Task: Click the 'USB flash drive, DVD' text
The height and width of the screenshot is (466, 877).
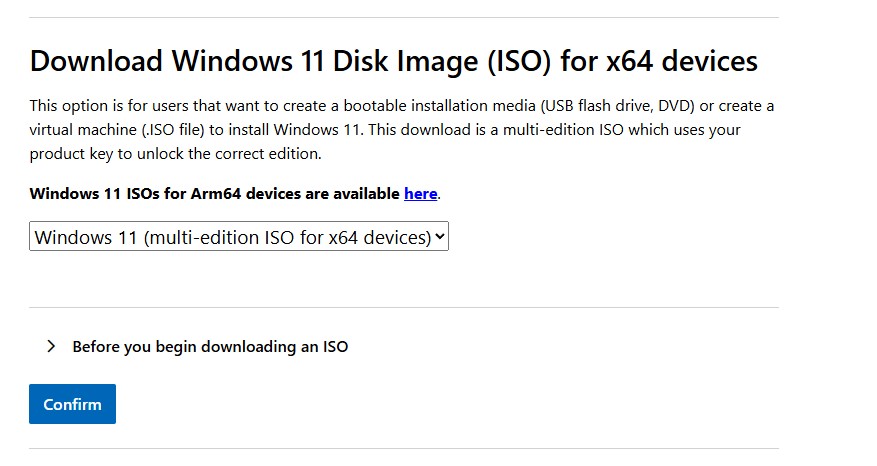Action: 619,106
